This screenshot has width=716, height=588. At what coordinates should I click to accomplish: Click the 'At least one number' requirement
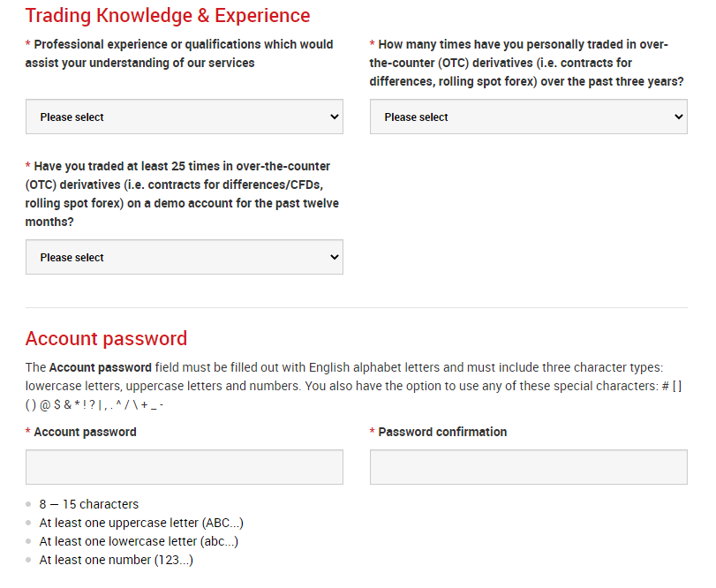coord(116,560)
